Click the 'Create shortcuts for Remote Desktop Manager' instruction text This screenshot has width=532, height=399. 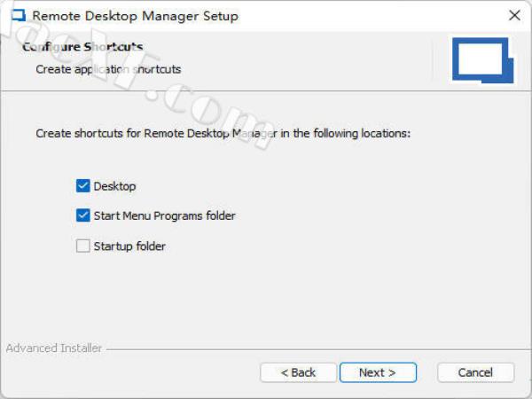(223, 134)
